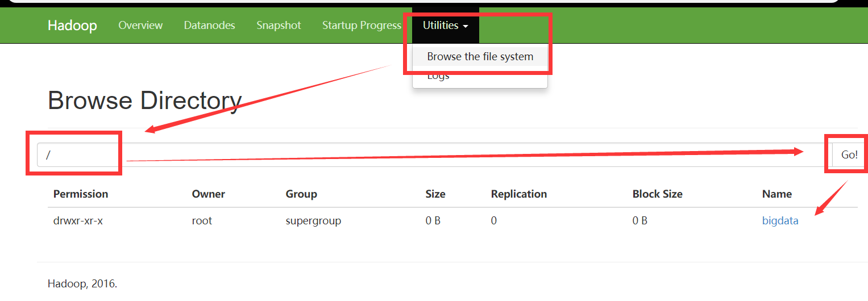
Task: View Startup Progress page
Action: (362, 26)
